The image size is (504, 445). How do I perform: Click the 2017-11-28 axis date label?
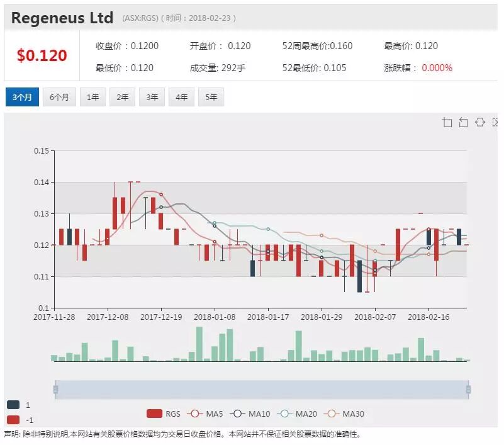[x=54, y=317]
